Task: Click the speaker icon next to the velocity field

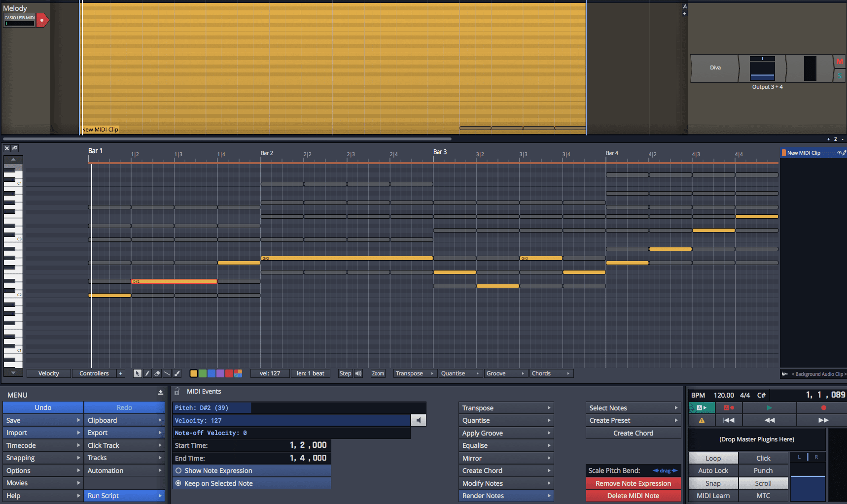Action: (418, 420)
